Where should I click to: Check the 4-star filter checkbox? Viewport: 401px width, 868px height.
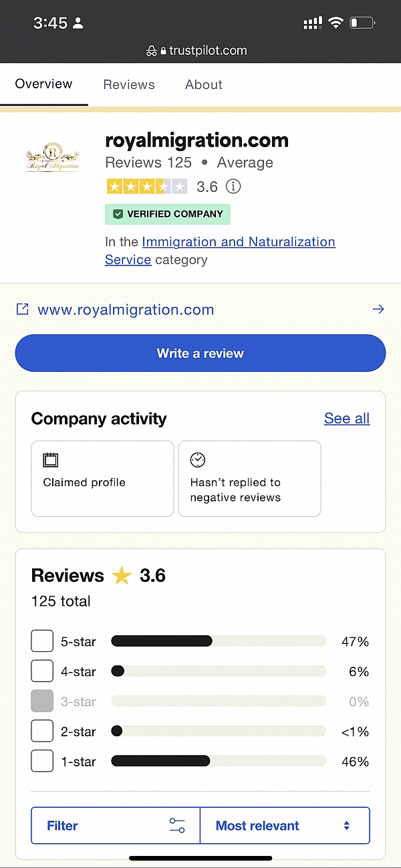click(42, 671)
